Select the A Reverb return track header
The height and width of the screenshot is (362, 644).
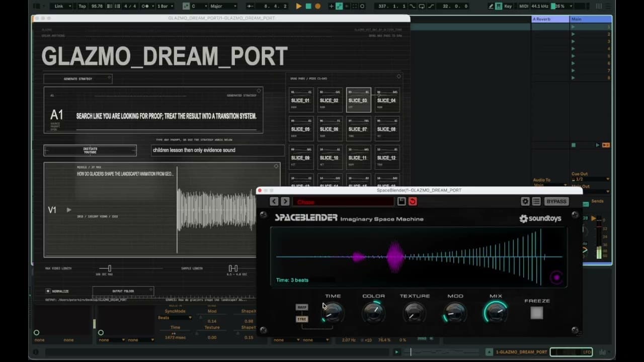click(x=550, y=19)
